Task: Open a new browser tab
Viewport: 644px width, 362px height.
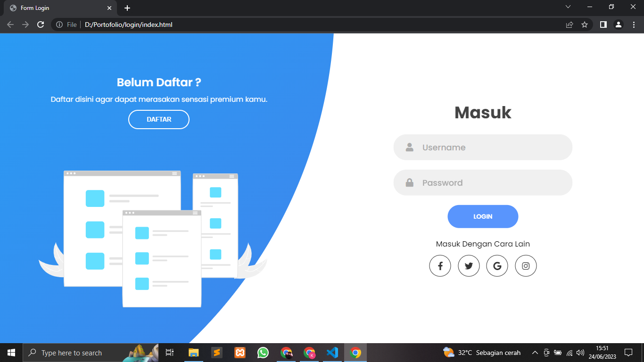Action: (x=127, y=8)
